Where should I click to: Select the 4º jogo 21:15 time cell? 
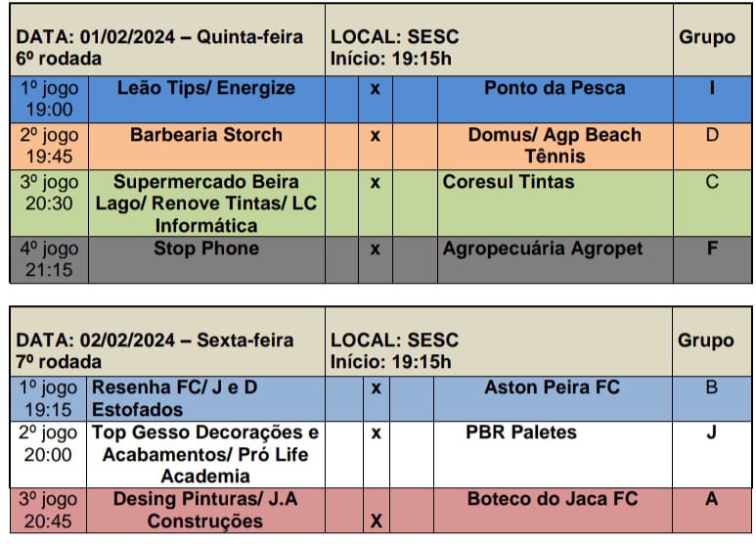pos(49,259)
